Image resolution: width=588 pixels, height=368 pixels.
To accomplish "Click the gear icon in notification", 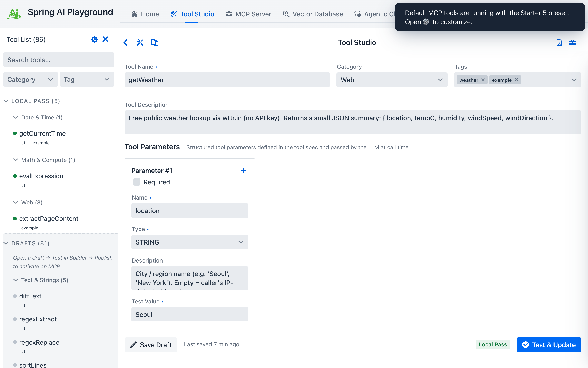I will pyautogui.click(x=426, y=22).
